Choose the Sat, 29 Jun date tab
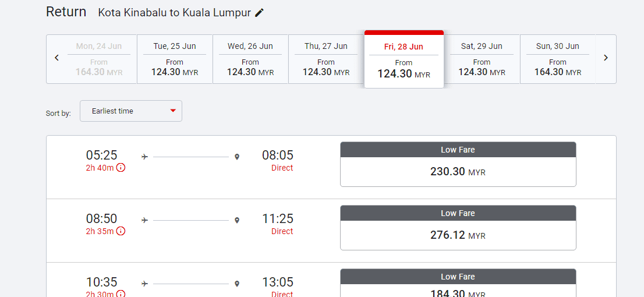Viewport: 644px width, 297px height. (482, 59)
